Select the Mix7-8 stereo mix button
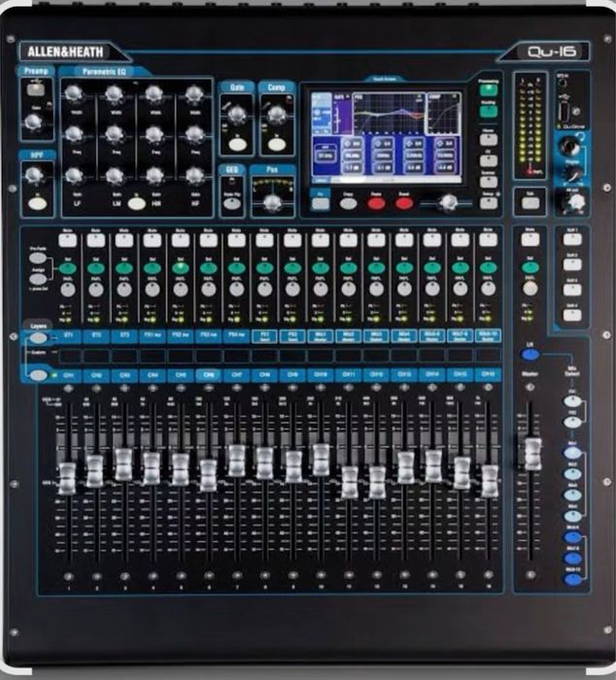 (x=572, y=559)
